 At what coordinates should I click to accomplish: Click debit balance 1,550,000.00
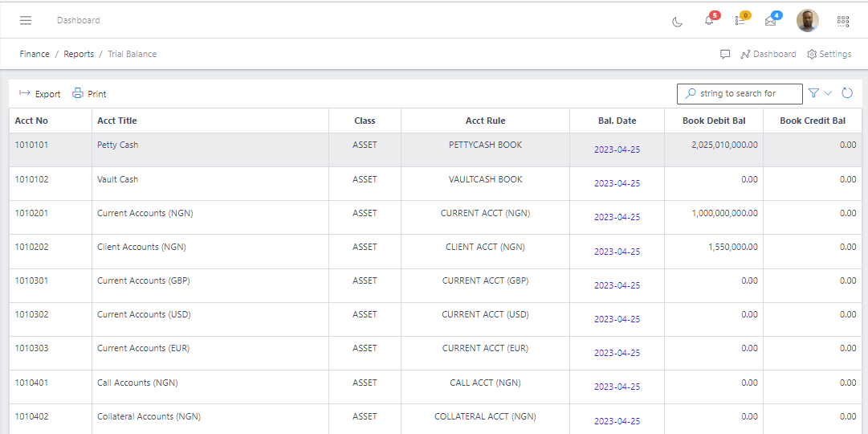pyautogui.click(x=733, y=248)
